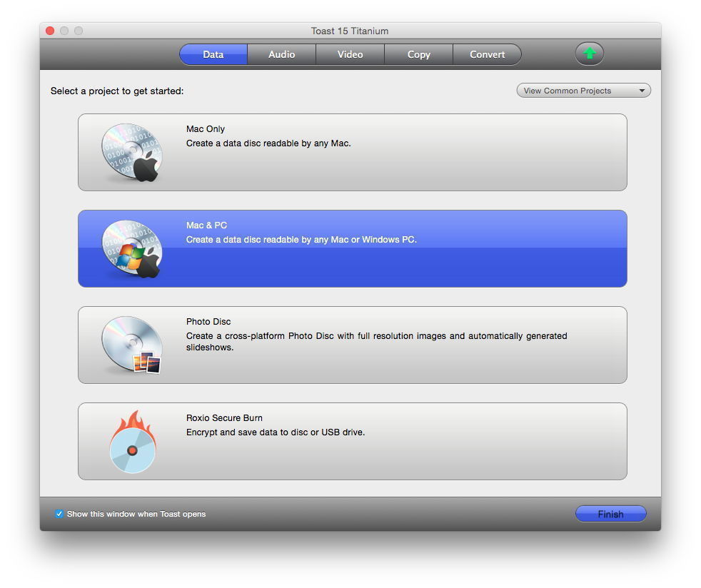Switch to the Audio tab
Image resolution: width=701 pixels, height=588 pixels.
pyautogui.click(x=282, y=54)
